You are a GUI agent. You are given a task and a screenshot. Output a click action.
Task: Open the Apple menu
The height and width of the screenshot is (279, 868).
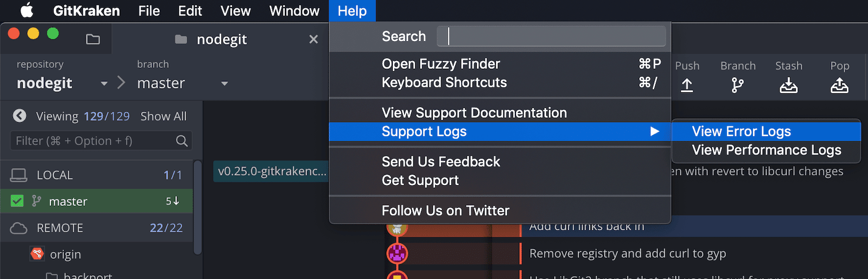27,11
